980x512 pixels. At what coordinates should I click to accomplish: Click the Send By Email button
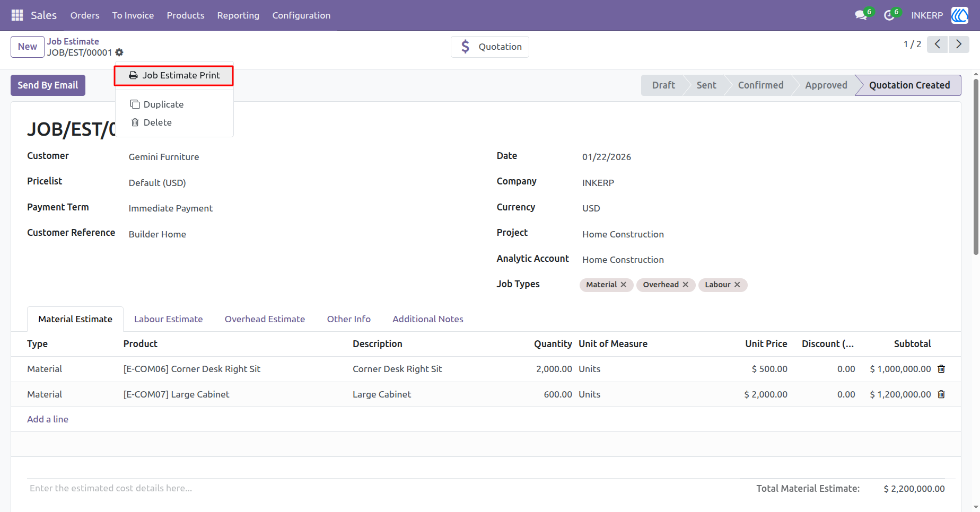[x=48, y=85]
